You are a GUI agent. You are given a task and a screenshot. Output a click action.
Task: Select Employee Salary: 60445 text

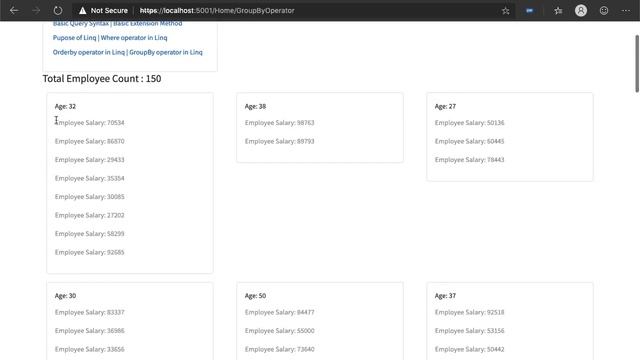pyautogui.click(x=469, y=141)
